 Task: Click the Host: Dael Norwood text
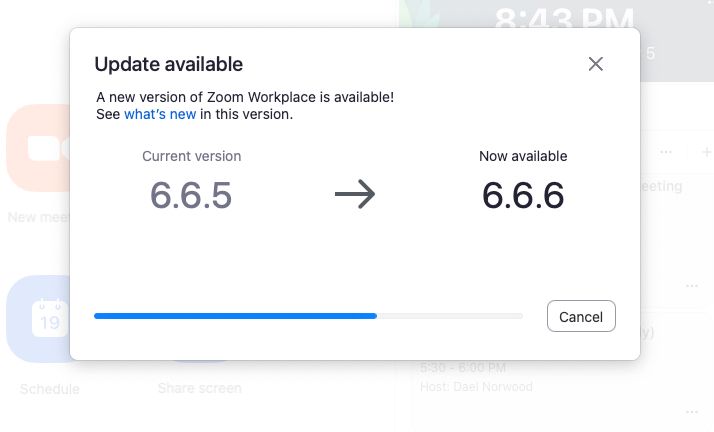pyautogui.click(x=476, y=387)
